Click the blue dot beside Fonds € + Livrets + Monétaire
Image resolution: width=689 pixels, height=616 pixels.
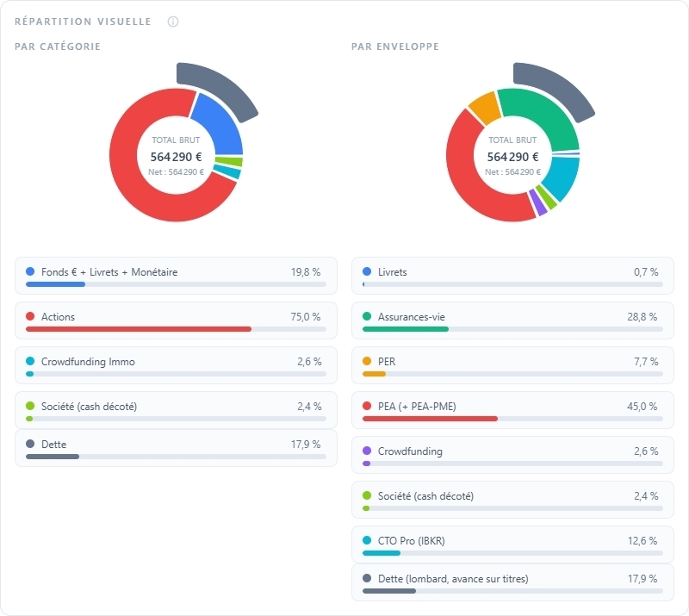[x=30, y=271]
